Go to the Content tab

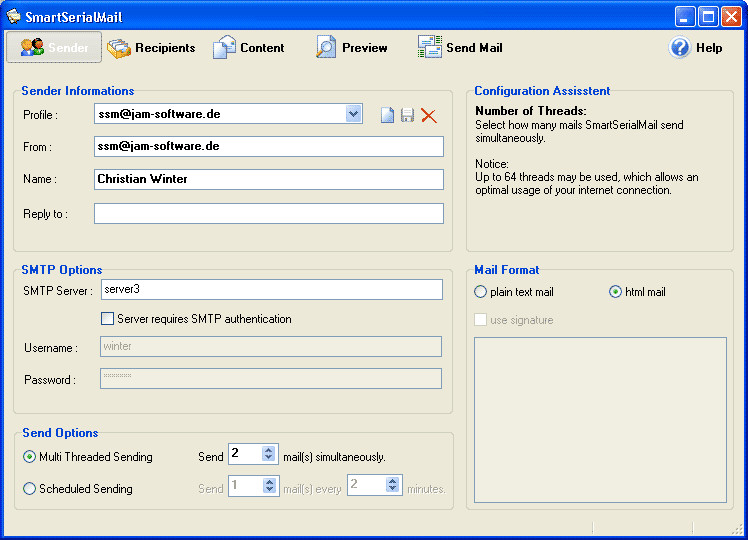click(249, 48)
